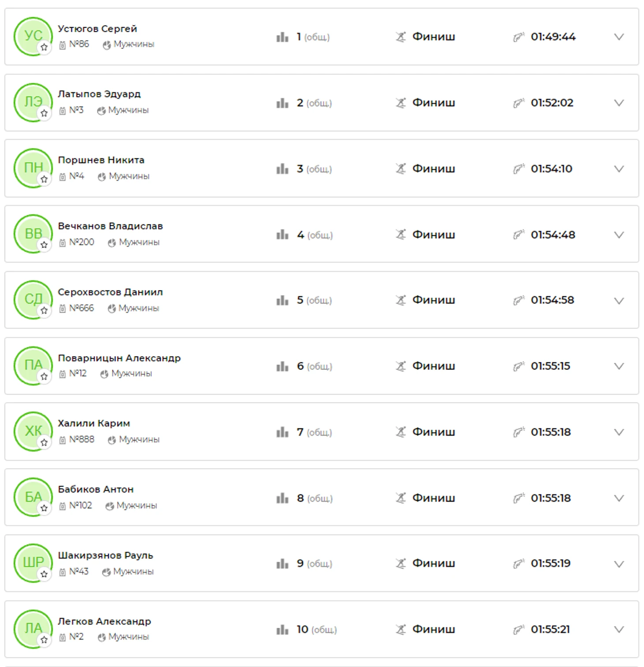Click the Финиш label in Халили Карим row
Image resolution: width=644 pixels, height=667 pixels.
click(x=434, y=432)
